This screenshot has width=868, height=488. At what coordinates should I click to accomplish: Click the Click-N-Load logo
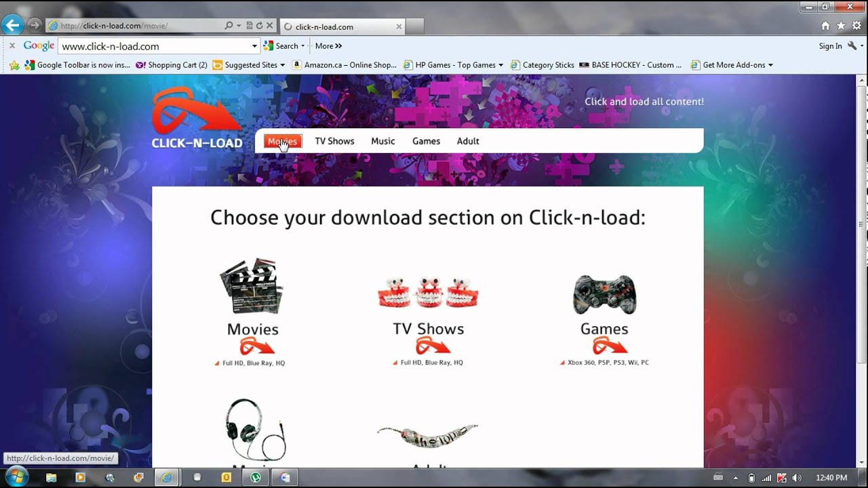(197, 118)
